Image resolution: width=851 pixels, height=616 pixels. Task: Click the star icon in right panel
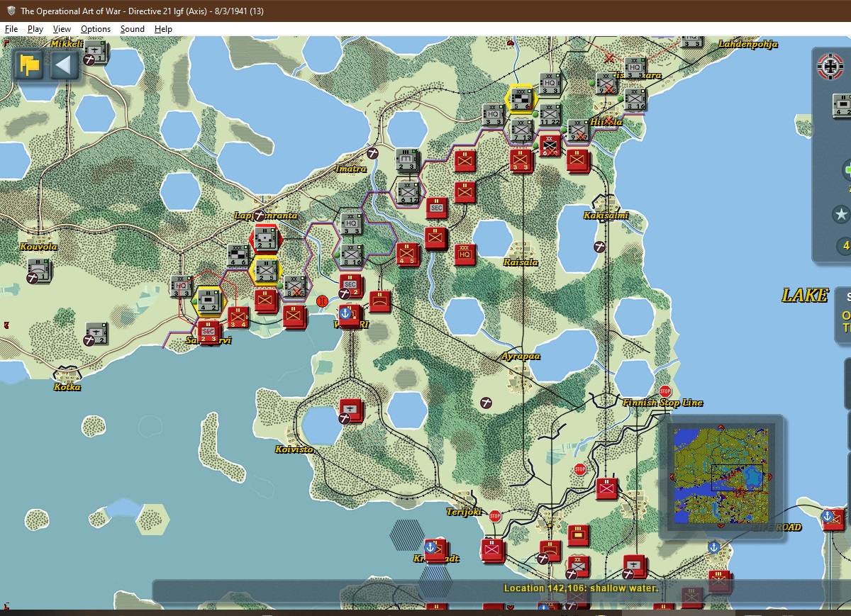pos(842,214)
